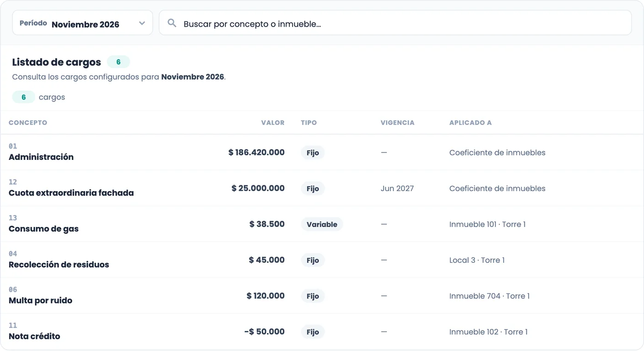Click Inmueble 102 · Torre 1

489,332
